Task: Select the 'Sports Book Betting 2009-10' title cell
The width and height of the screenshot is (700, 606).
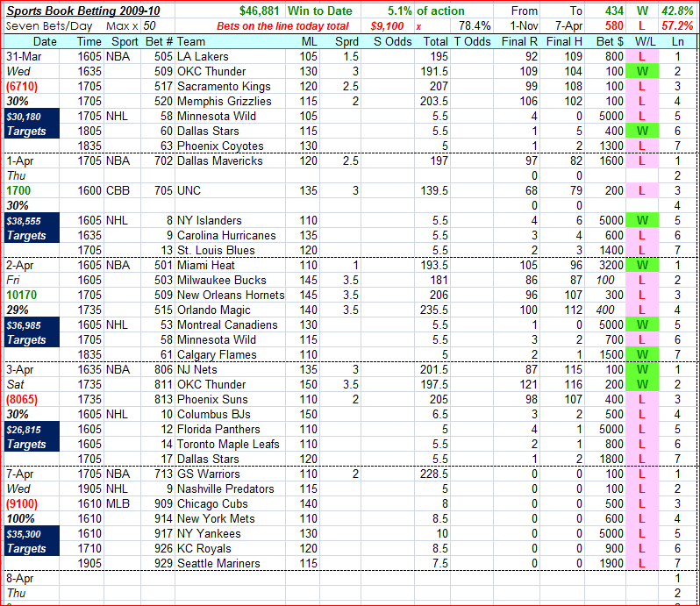Action: pyautogui.click(x=83, y=11)
